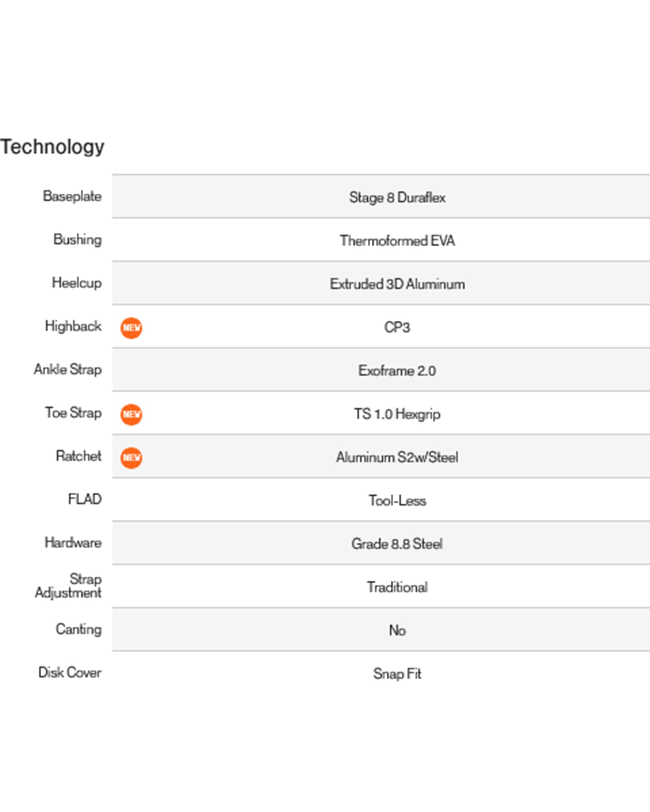650x812 pixels.
Task: Click the Aluminum S2 w/Steel value
Action: [397, 457]
